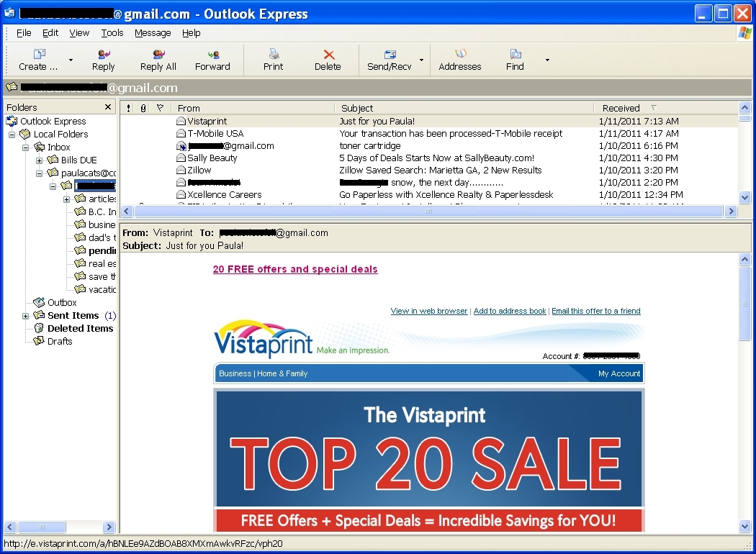This screenshot has height=554, width=756.
Task: Expand the Bills DUE folder
Action: (x=39, y=160)
